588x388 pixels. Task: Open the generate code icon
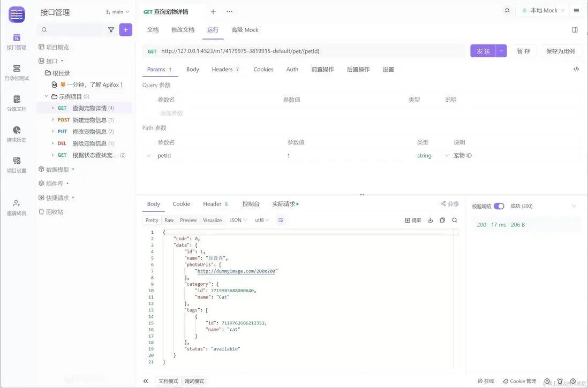(576, 69)
